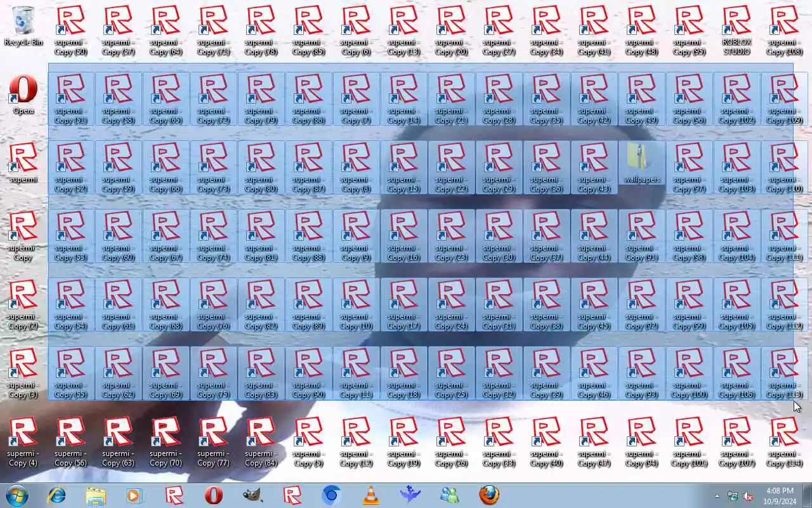Select shortcut 'supermi - Copy (51)'
Viewport: 812px width, 508px height.
(x=71, y=99)
